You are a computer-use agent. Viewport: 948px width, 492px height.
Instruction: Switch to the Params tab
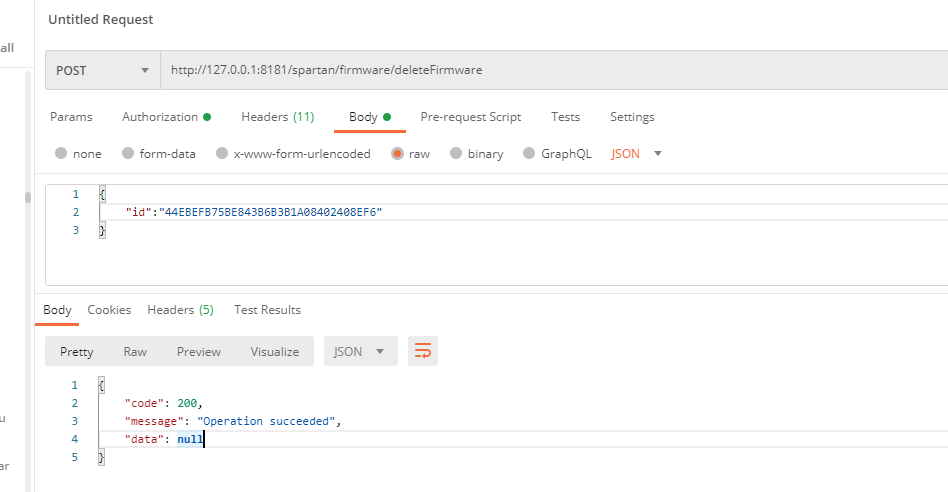71,117
